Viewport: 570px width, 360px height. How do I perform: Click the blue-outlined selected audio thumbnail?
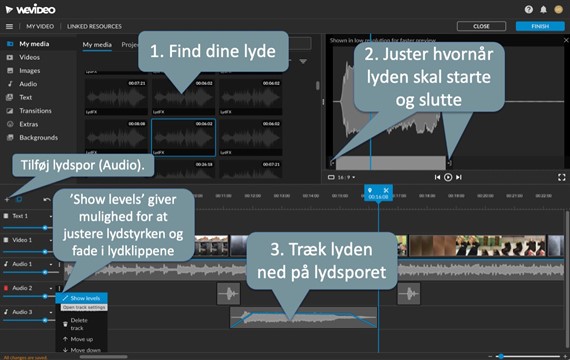(183, 137)
